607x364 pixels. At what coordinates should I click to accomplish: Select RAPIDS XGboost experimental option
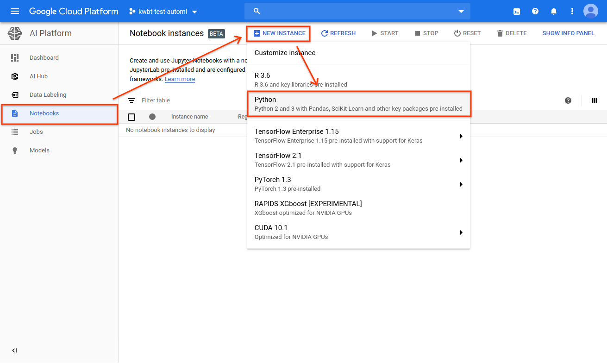coord(358,208)
